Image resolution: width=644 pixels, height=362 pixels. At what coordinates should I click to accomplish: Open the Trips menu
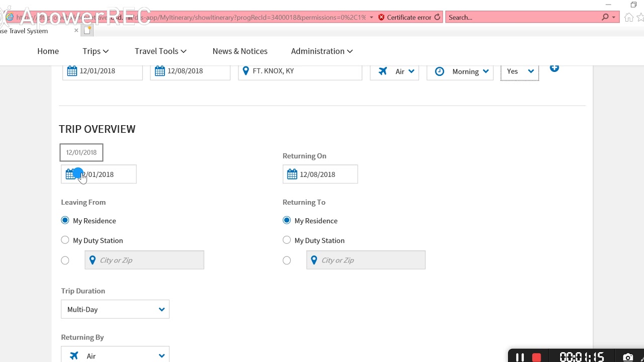(x=96, y=51)
